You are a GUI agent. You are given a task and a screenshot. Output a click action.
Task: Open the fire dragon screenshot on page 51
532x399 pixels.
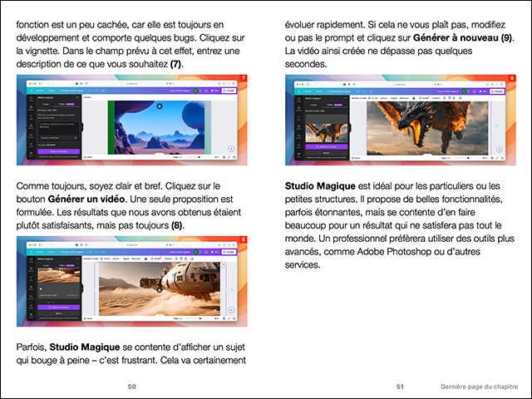[x=401, y=120]
